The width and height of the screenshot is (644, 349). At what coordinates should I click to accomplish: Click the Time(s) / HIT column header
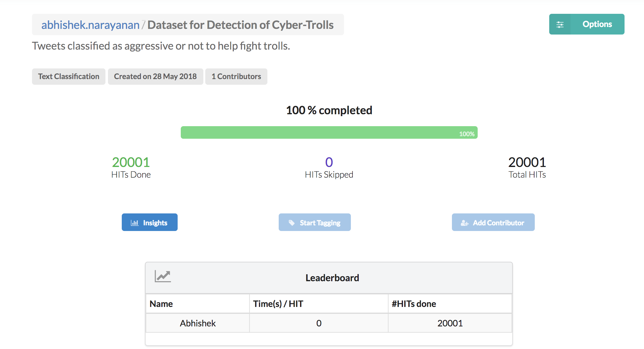click(278, 303)
